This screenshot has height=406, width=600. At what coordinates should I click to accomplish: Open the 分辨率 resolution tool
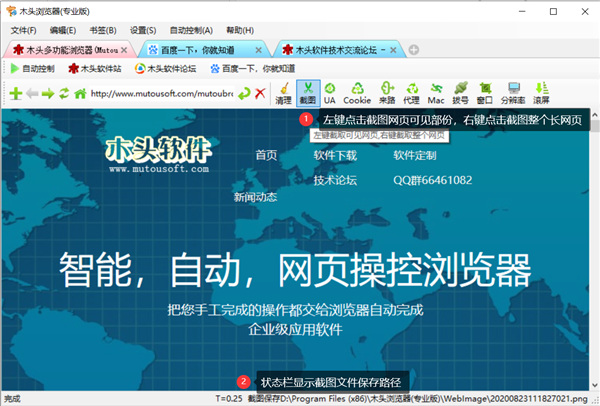point(513,93)
